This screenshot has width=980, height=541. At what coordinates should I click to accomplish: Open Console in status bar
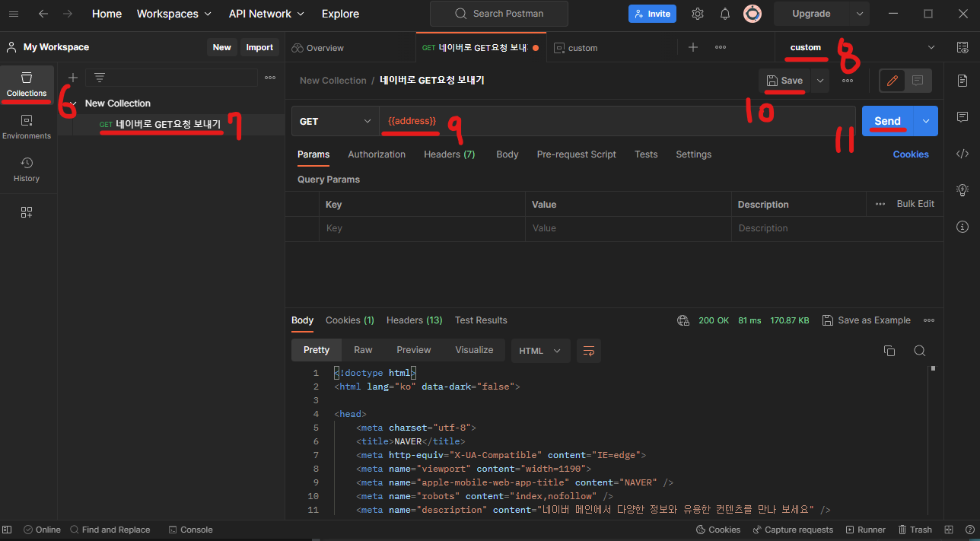190,530
